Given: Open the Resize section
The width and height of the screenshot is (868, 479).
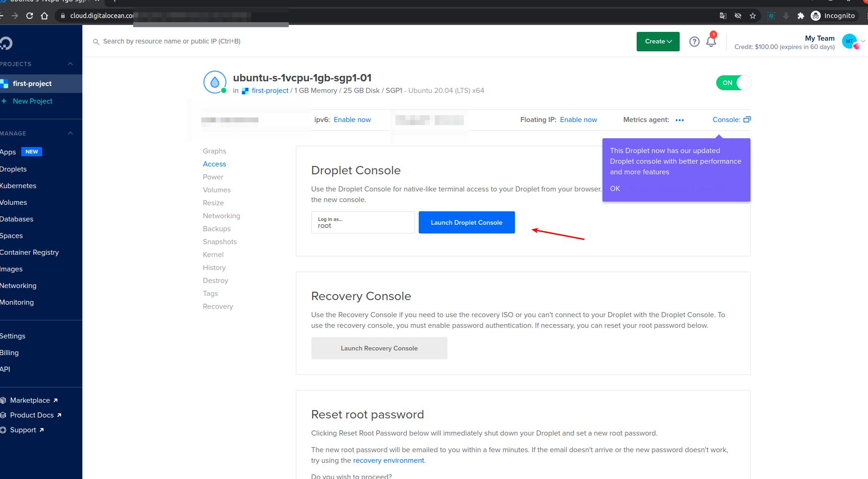Looking at the screenshot, I should pos(213,203).
